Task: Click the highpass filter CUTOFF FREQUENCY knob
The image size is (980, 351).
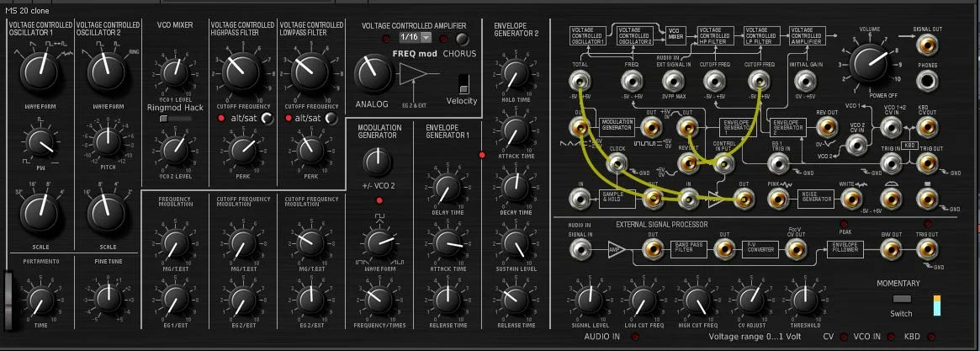Action: pyautogui.click(x=242, y=72)
